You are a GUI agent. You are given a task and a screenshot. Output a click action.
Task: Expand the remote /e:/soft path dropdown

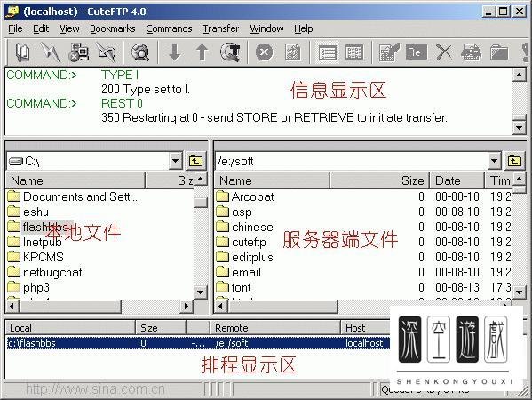(495, 161)
